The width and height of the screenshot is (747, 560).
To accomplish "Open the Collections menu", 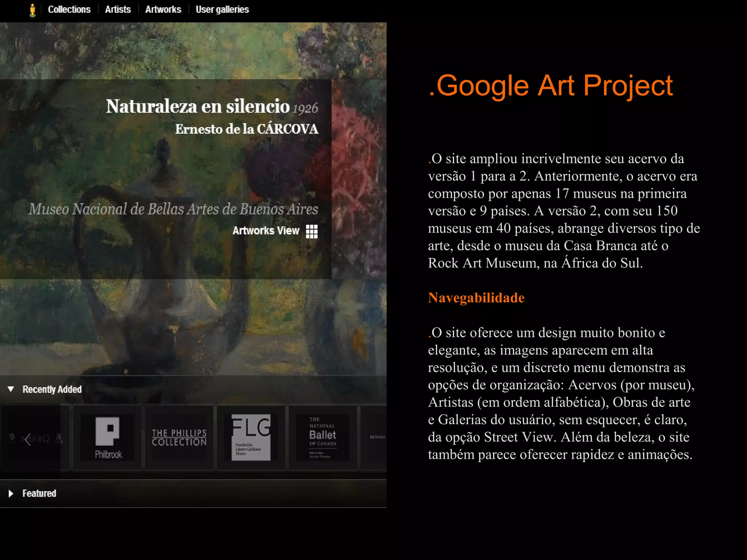I will click(x=69, y=9).
